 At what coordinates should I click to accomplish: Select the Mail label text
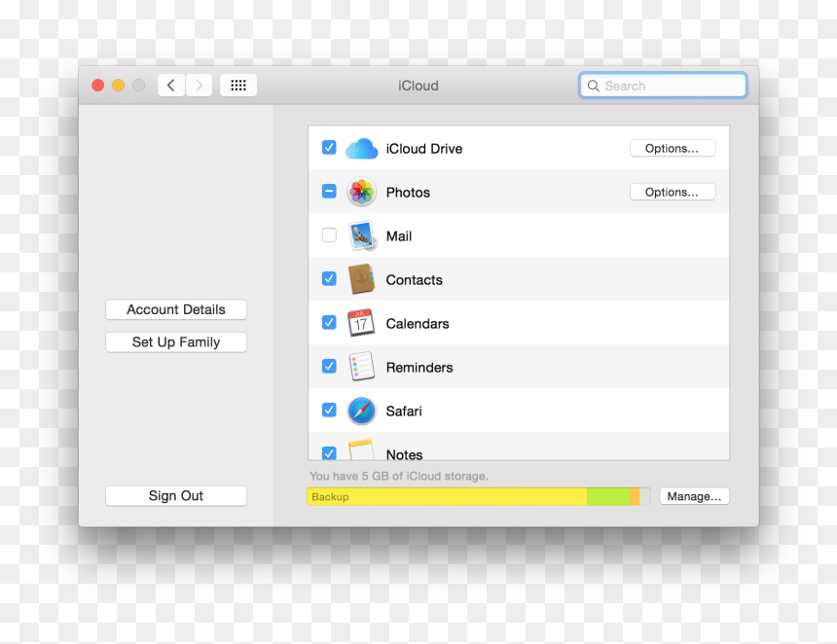pyautogui.click(x=399, y=236)
